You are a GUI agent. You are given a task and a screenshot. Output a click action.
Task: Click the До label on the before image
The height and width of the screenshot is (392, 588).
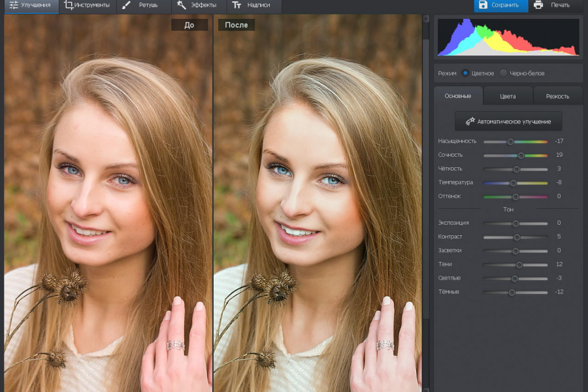(189, 25)
